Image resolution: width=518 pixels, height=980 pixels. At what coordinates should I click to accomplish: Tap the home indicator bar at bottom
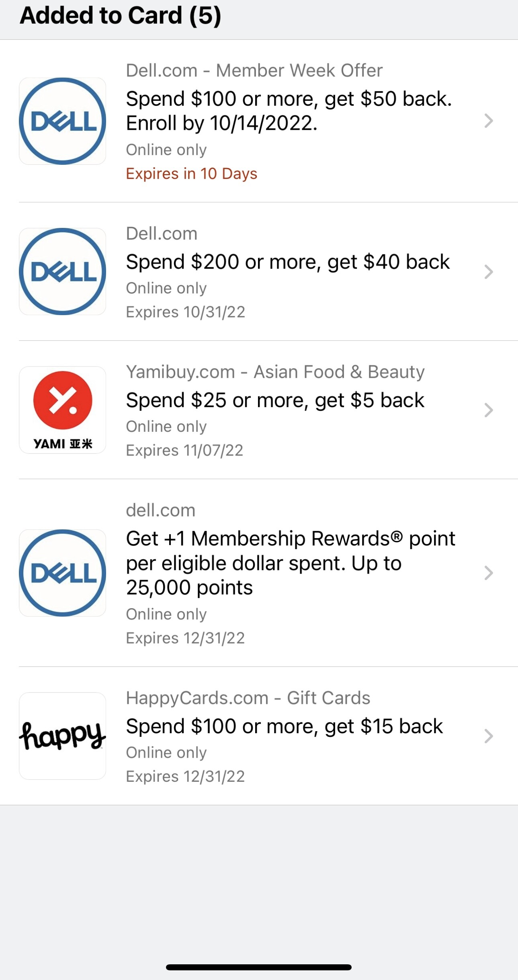pos(258,967)
